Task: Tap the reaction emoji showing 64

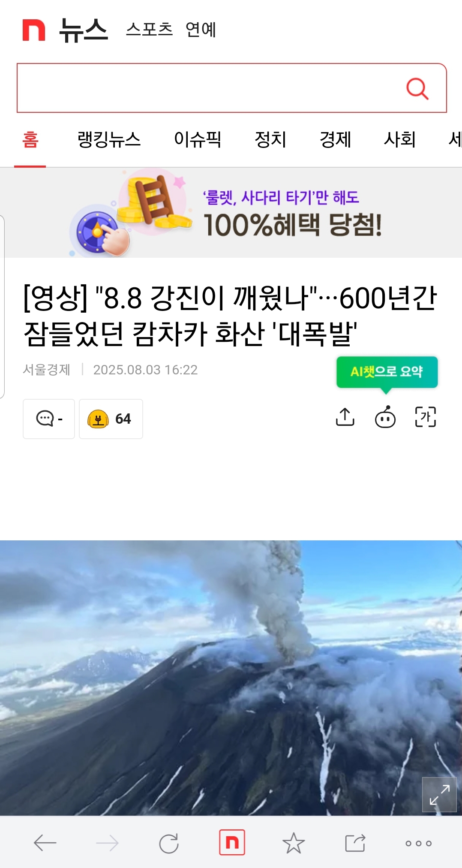Action: coord(111,419)
